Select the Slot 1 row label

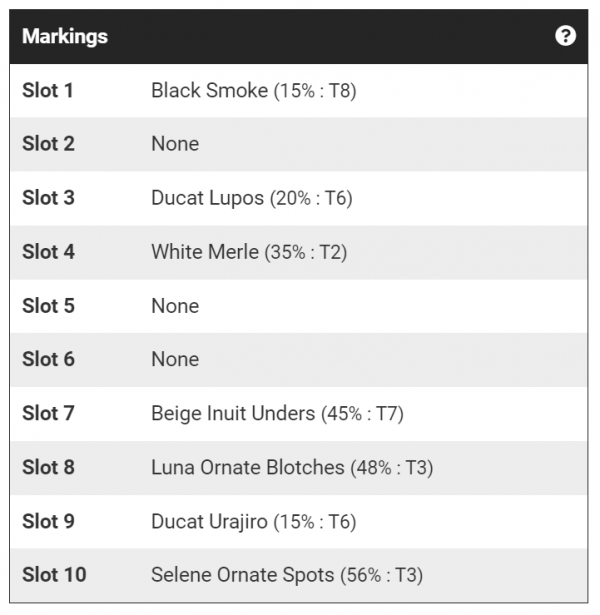(x=48, y=90)
